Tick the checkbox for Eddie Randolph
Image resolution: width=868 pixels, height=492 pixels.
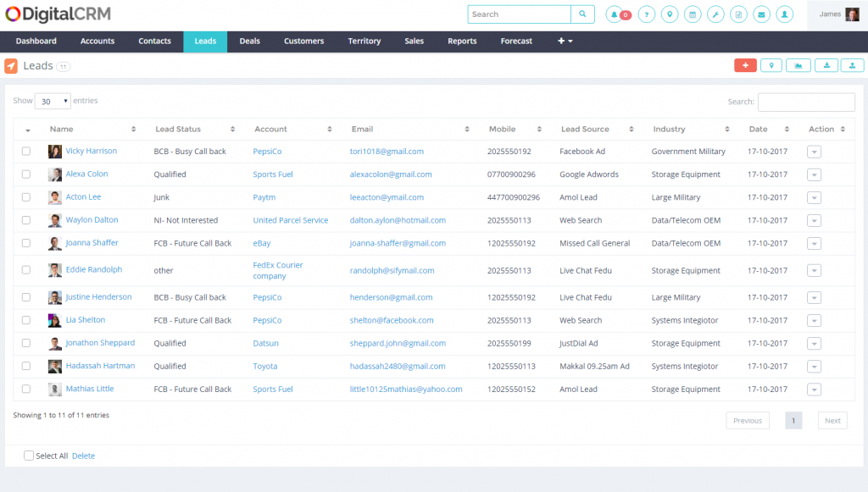click(26, 270)
